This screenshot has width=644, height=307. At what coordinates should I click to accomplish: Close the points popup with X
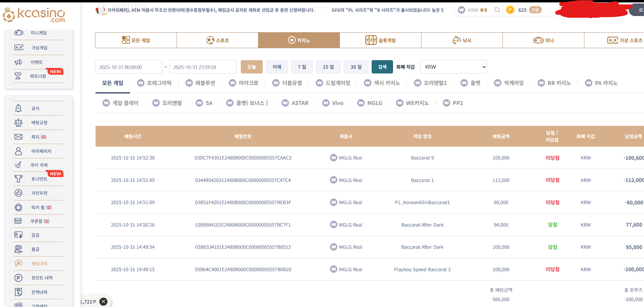(x=103, y=301)
